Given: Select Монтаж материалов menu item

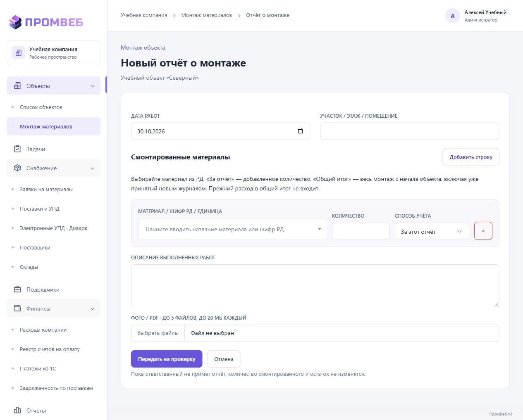Looking at the screenshot, I should click(53, 126).
